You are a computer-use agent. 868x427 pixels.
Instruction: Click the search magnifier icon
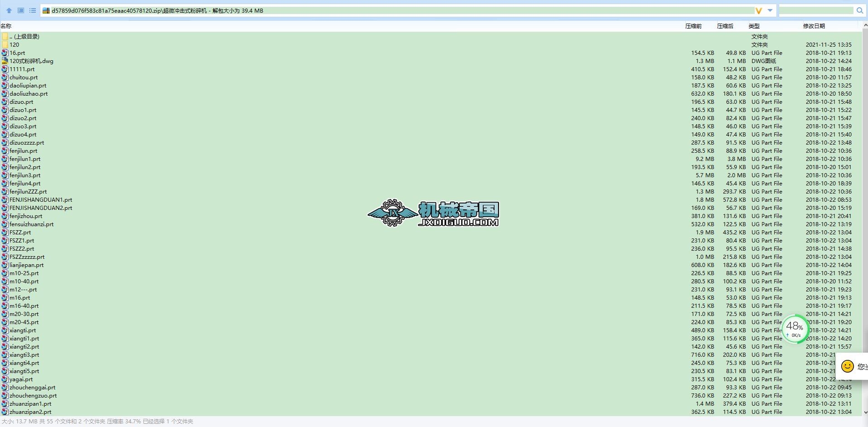click(x=860, y=10)
